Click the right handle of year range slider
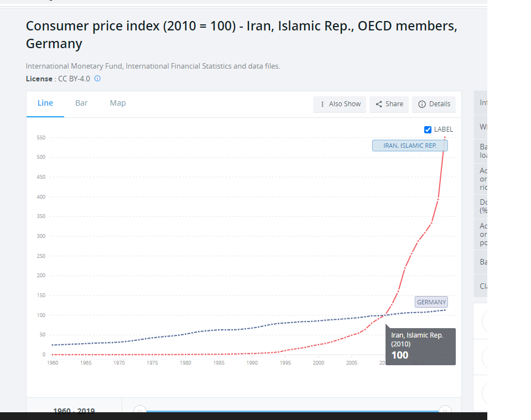 click(x=445, y=411)
